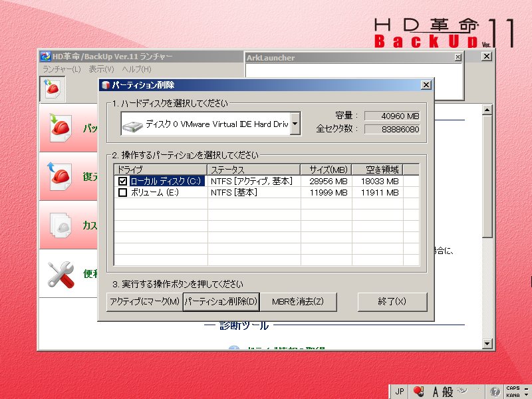Click the HD革命 launcher title bar icon
The width and height of the screenshot is (532, 399).
[45, 57]
